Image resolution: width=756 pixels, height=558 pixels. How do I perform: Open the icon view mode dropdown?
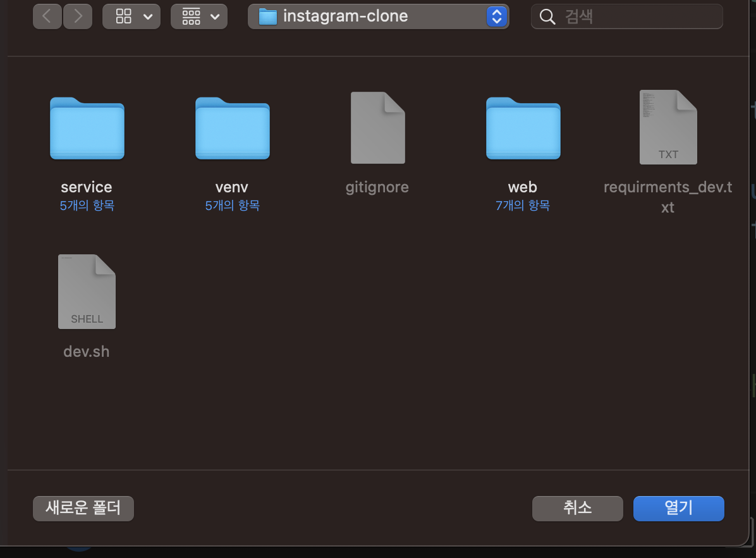tap(131, 17)
